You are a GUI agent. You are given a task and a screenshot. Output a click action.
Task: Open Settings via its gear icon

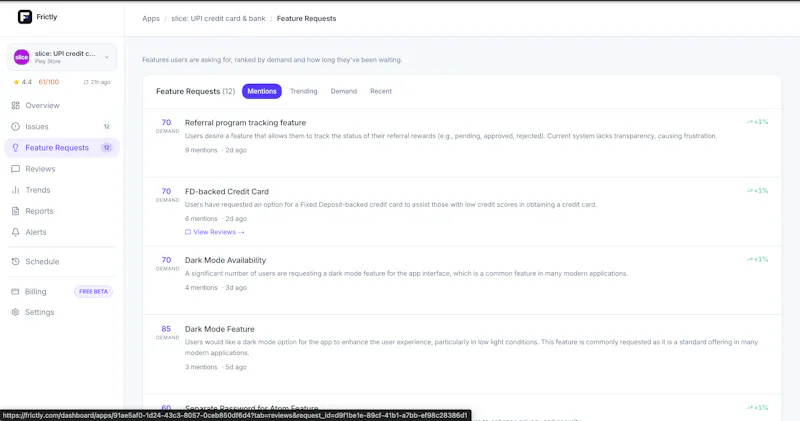[15, 312]
